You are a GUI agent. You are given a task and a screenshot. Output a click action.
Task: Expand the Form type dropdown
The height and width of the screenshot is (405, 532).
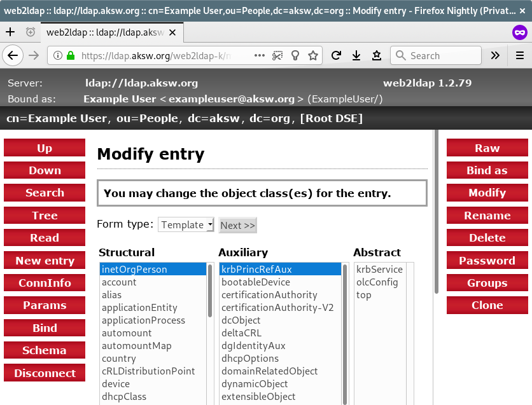[x=186, y=224]
